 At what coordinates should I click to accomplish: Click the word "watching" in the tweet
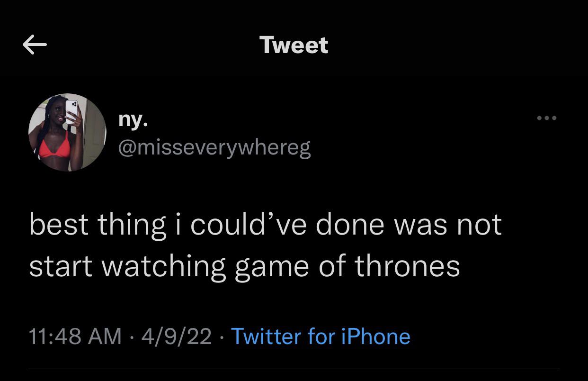164,266
